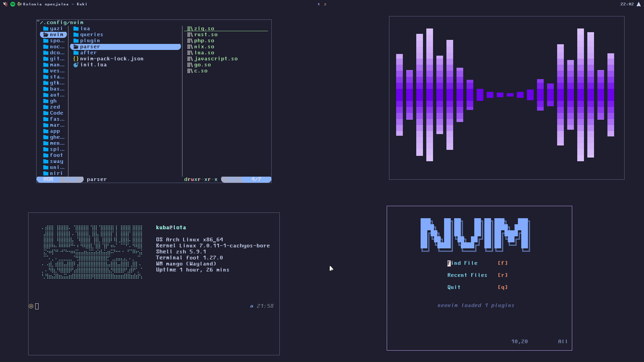This screenshot has height=362, width=644.
Task: Select Recent Files in the Neovim dashboard
Action: click(467, 275)
